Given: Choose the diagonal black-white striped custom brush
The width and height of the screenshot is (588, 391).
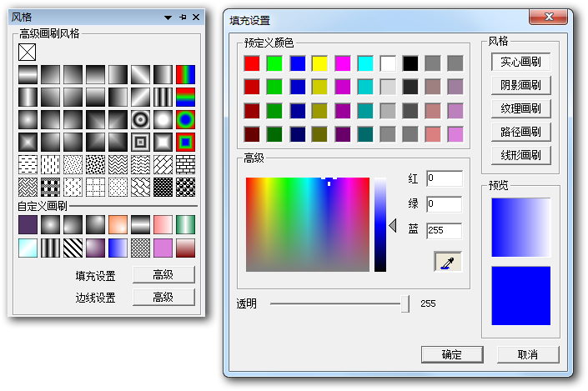Looking at the screenshot, I should [73, 248].
